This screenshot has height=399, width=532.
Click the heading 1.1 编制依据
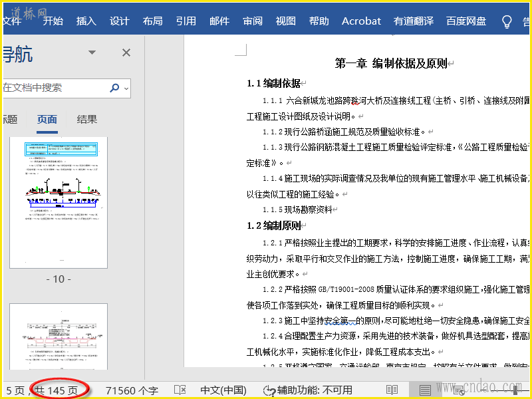click(273, 83)
